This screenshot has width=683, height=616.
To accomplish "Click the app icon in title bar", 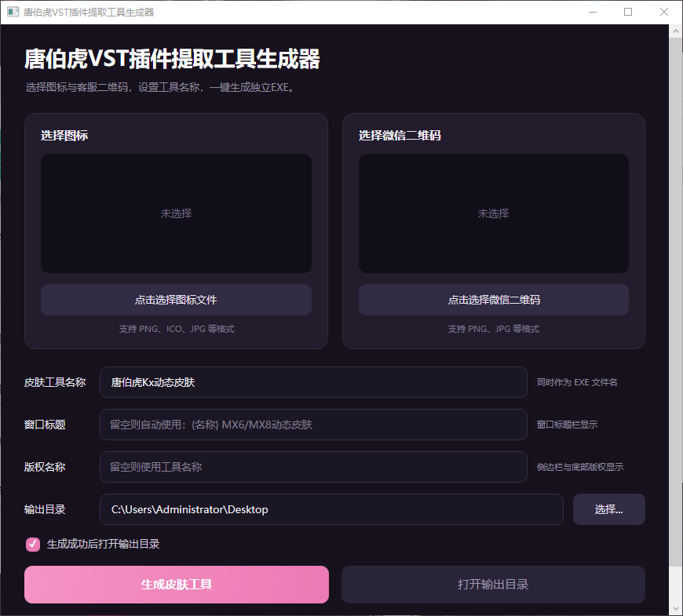I will (13, 12).
